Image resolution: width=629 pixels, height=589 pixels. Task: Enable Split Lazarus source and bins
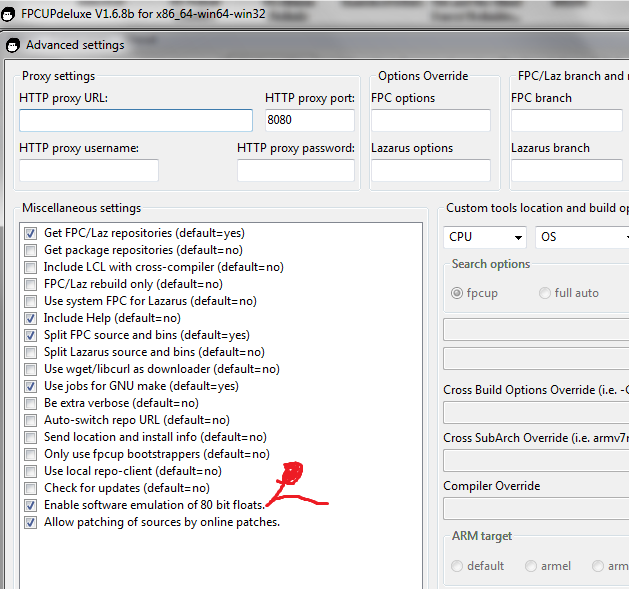pyautogui.click(x=30, y=352)
